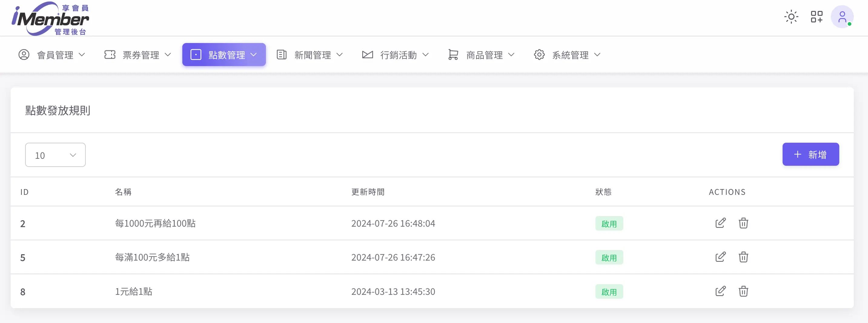Image resolution: width=868 pixels, height=323 pixels.
Task: Click the iMember logo
Action: pos(51,18)
